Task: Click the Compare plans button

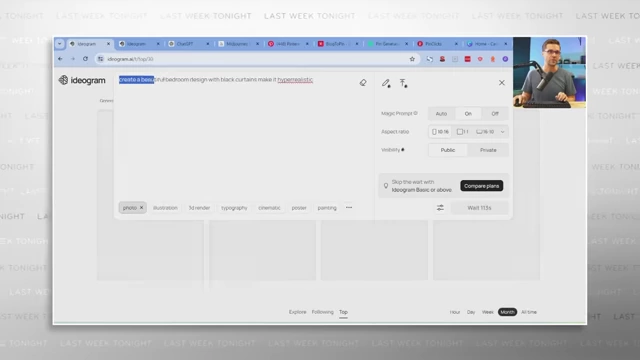Action: pyautogui.click(x=482, y=186)
